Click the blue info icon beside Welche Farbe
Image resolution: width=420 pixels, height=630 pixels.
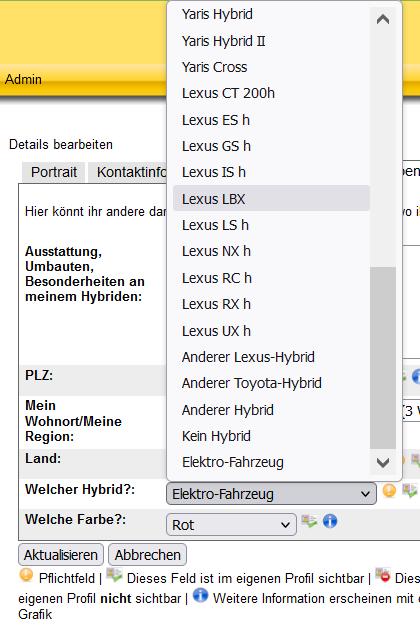click(330, 521)
